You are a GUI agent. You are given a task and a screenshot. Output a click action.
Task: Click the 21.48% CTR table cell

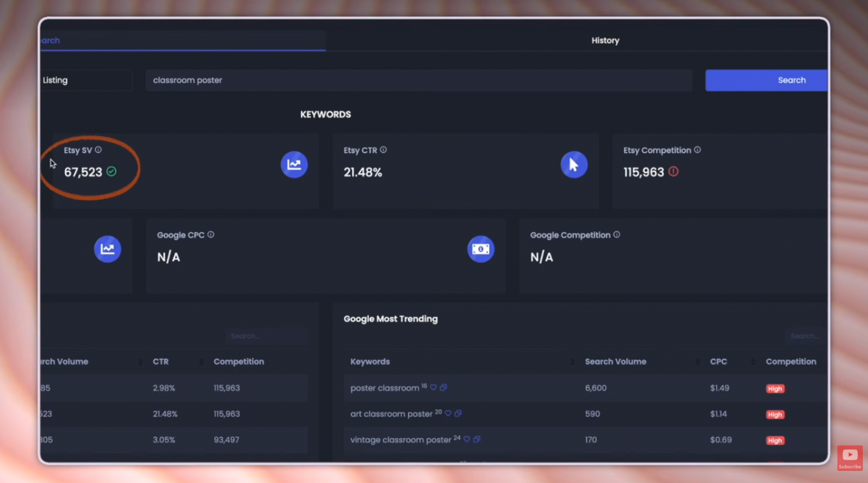coord(165,414)
